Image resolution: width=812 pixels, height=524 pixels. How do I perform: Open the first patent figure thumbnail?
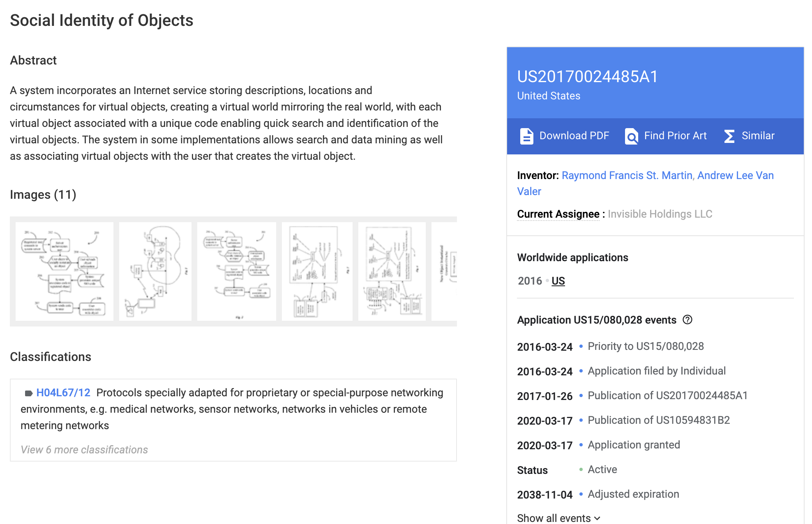click(65, 271)
